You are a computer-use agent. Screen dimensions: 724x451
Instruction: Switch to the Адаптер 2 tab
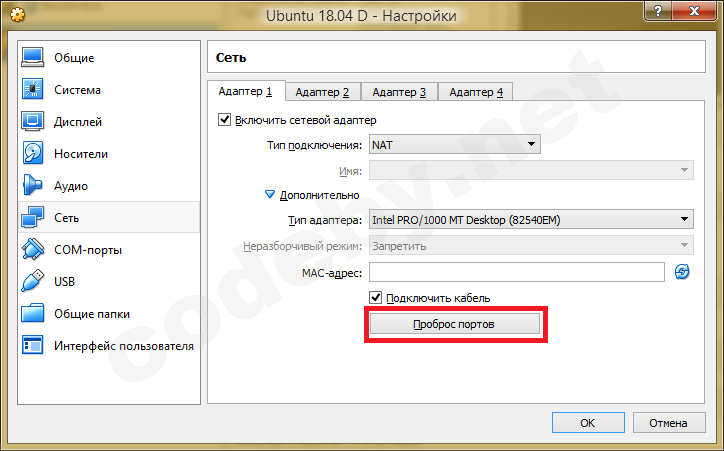pyautogui.click(x=322, y=92)
